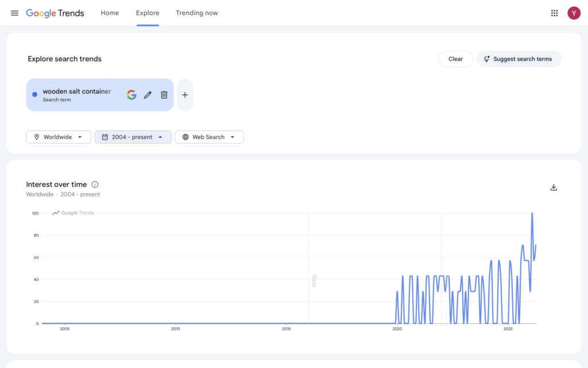Click Suggest search terms button

coord(519,59)
